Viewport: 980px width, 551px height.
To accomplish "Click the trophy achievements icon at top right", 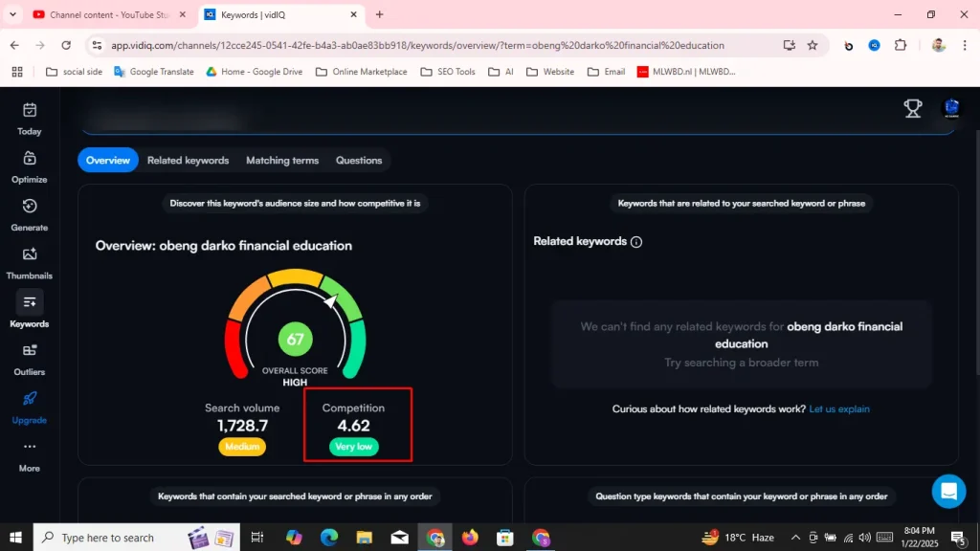I will coord(913,108).
